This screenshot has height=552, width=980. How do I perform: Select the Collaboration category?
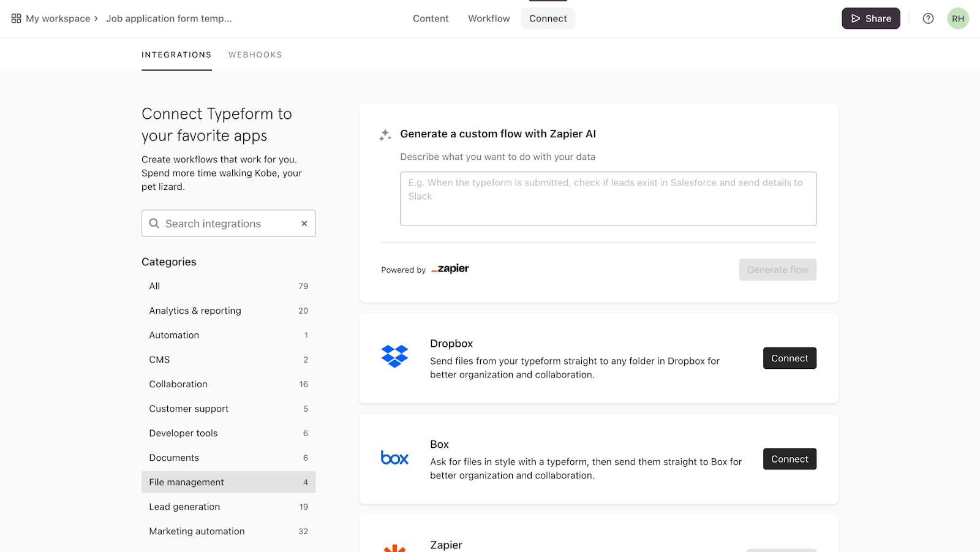pyautogui.click(x=228, y=384)
